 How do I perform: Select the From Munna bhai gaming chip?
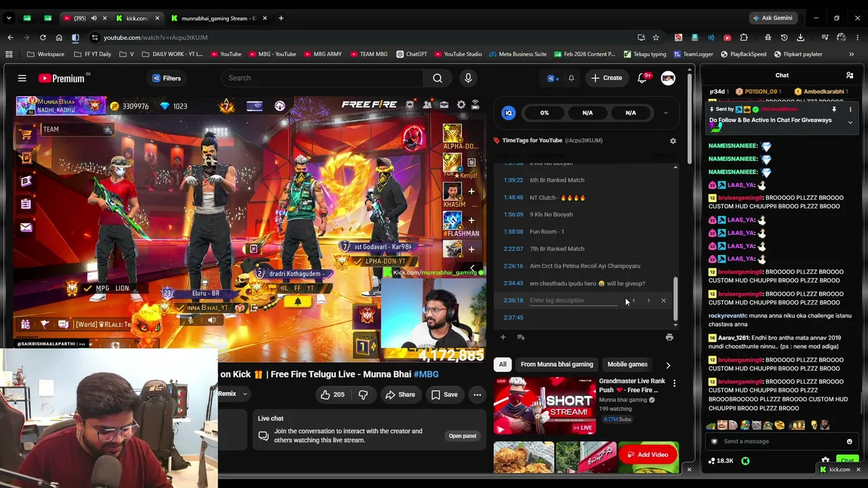tap(557, 365)
